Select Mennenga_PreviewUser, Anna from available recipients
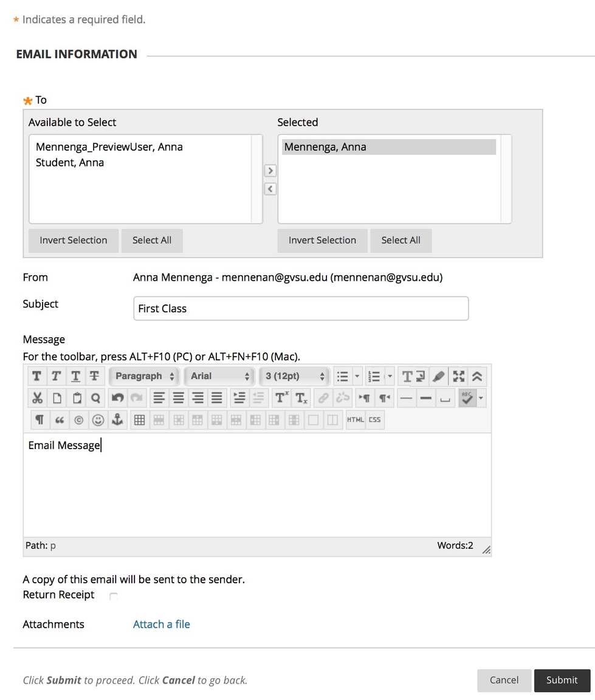This screenshot has width=595, height=700. tap(109, 147)
